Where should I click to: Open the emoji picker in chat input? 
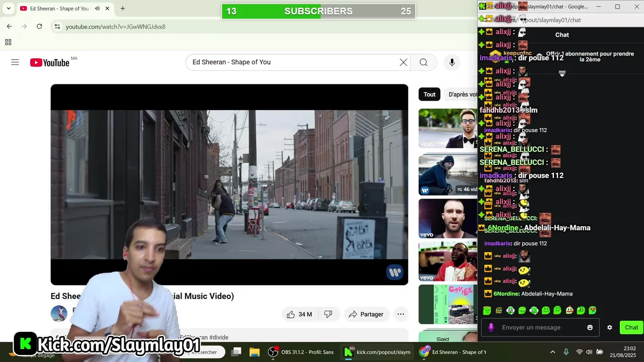(x=590, y=327)
